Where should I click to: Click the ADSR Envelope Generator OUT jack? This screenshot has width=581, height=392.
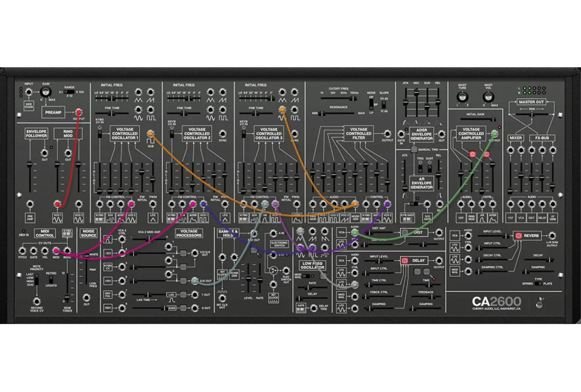tap(441, 134)
